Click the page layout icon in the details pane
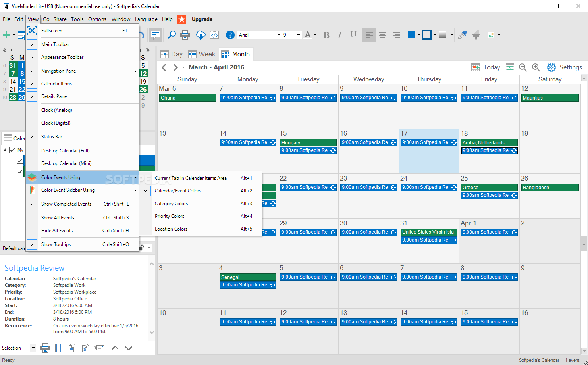Viewport: 588px width, 365px height. click(x=58, y=348)
